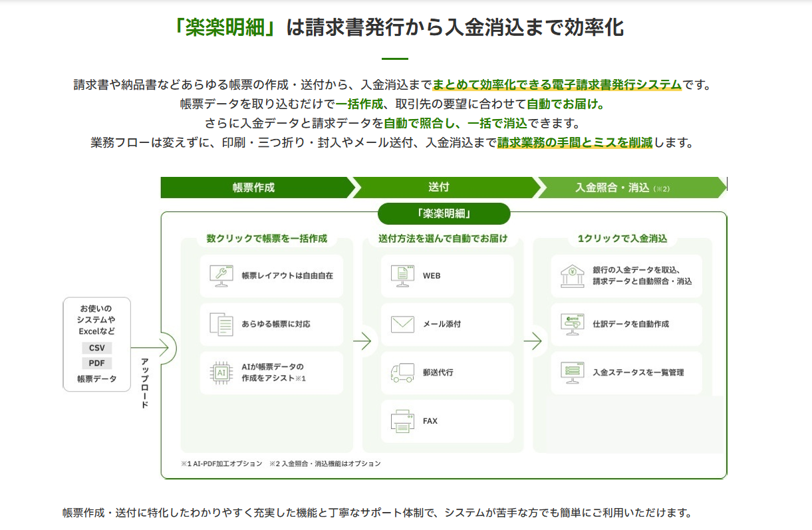The image size is (812, 530).
Task: Click the ※2 入金照合・消込機能はオプション footnote
Action: 325,464
